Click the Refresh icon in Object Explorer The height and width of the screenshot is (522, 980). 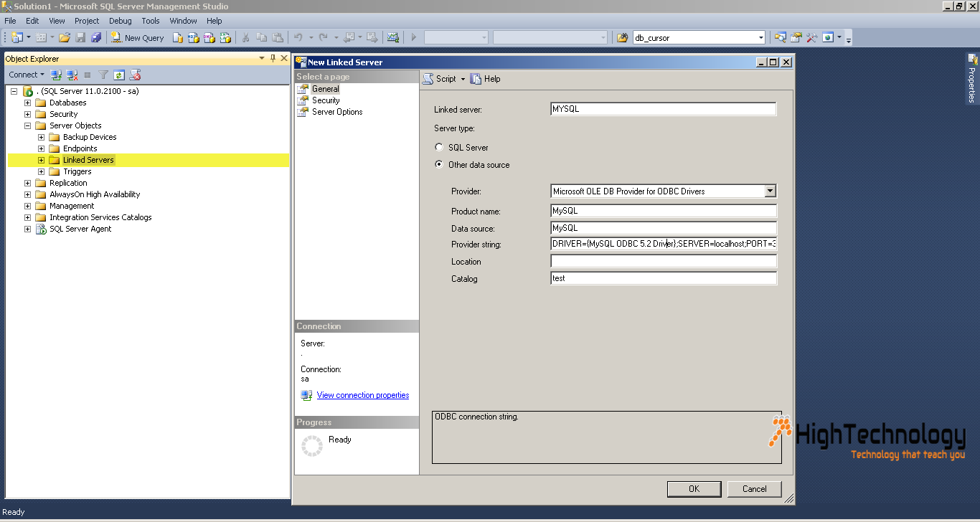119,75
